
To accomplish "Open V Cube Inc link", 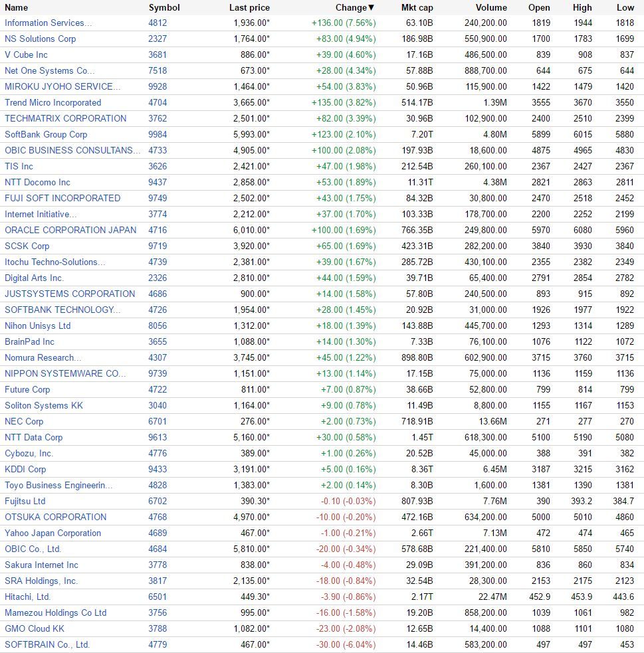I will pyautogui.click(x=26, y=54).
